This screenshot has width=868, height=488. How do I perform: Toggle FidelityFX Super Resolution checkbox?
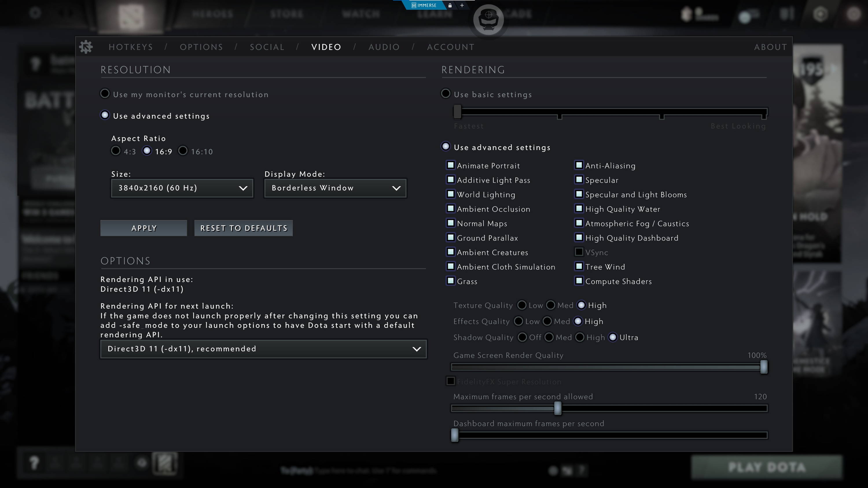[450, 381]
